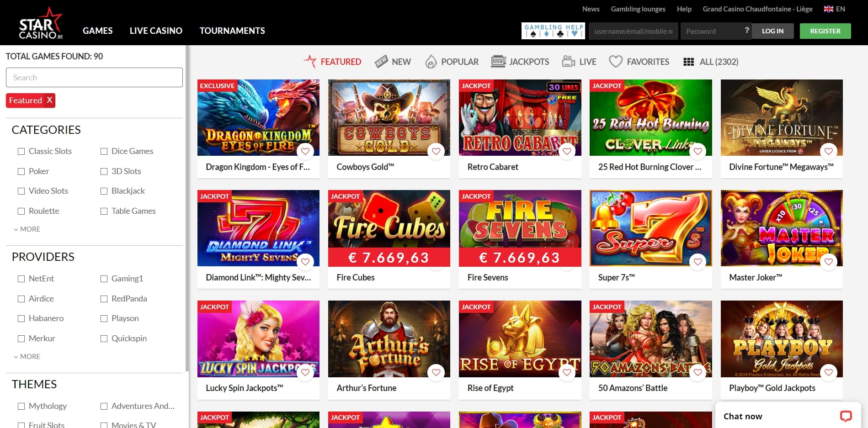This screenshot has height=428, width=868.
Task: Favorite Arthur's Fortune with heart icon
Action: 436,372
